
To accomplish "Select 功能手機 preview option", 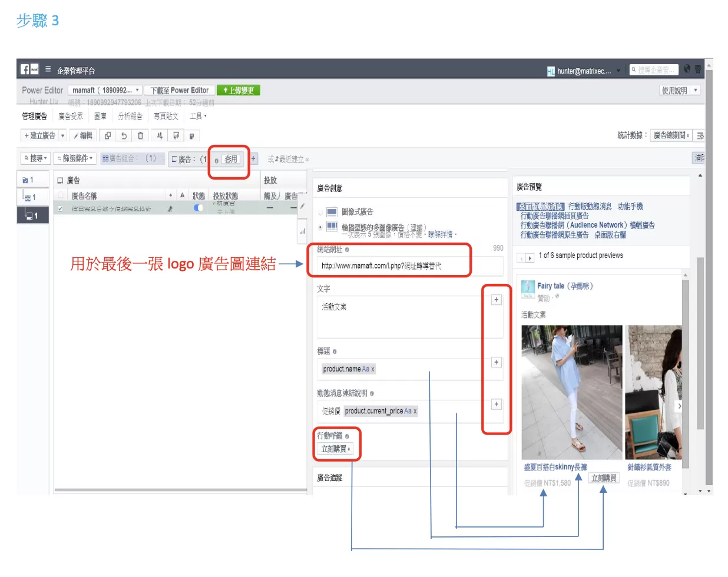I will [x=630, y=207].
